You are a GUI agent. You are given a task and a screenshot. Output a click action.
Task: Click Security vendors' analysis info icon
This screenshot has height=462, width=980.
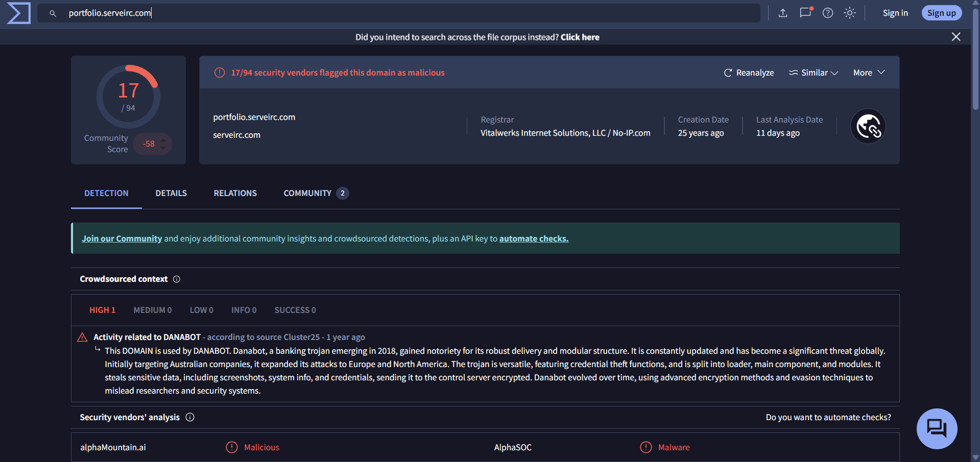190,418
